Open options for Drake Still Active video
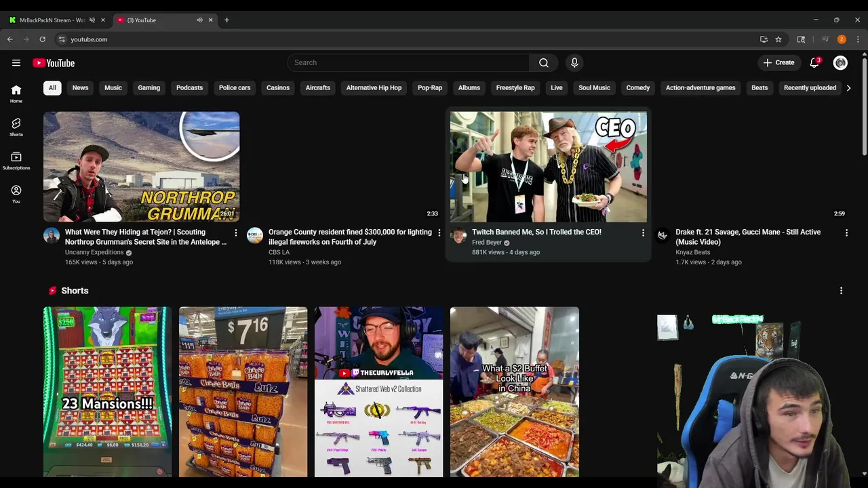Screen dimensions: 868x488 (x=846, y=232)
